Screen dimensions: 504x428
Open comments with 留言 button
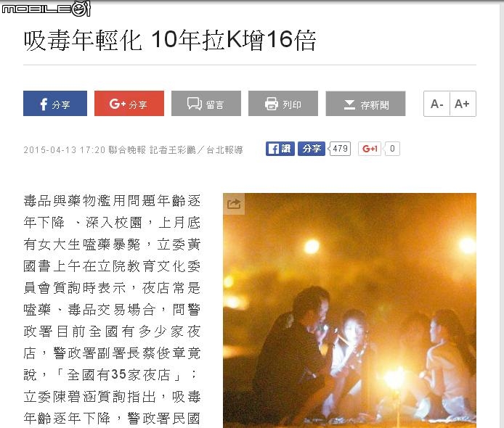point(206,104)
